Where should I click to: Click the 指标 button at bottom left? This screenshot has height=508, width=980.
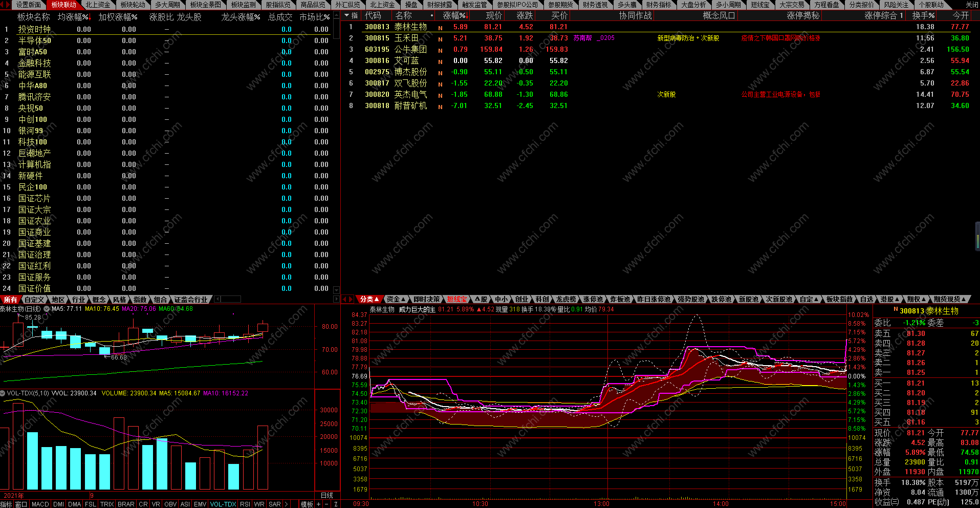pyautogui.click(x=6, y=504)
